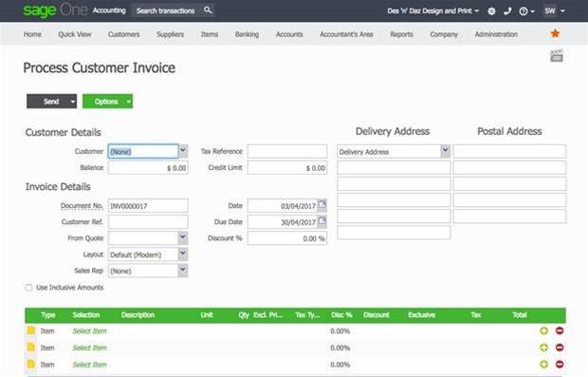Click the yellow type icon in first item row
This screenshot has width=588, height=377.
(31, 330)
